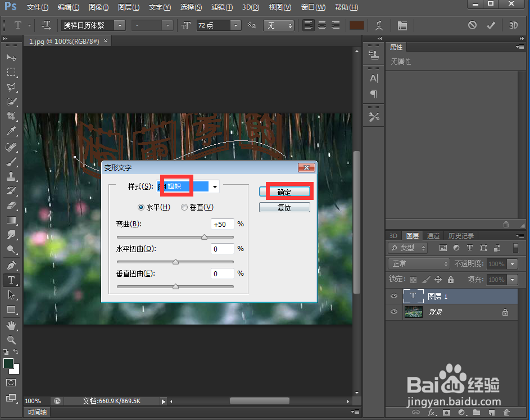Image resolution: width=530 pixels, height=420 pixels.
Task: Hide 图层 1 layer visibility
Action: point(394,296)
